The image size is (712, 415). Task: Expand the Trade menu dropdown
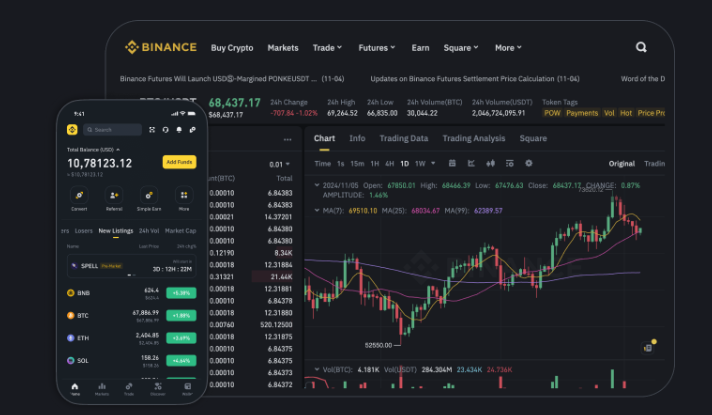coord(327,48)
